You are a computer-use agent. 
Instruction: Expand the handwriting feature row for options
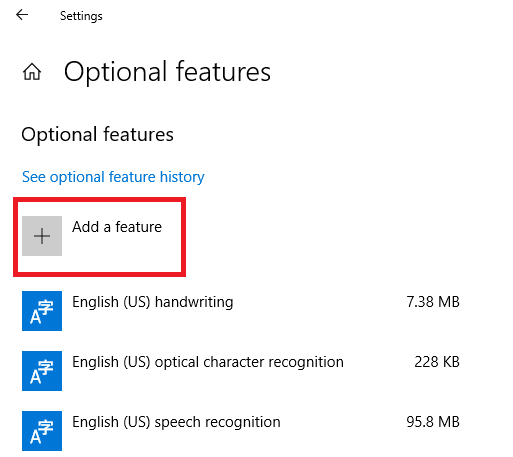coord(241,311)
